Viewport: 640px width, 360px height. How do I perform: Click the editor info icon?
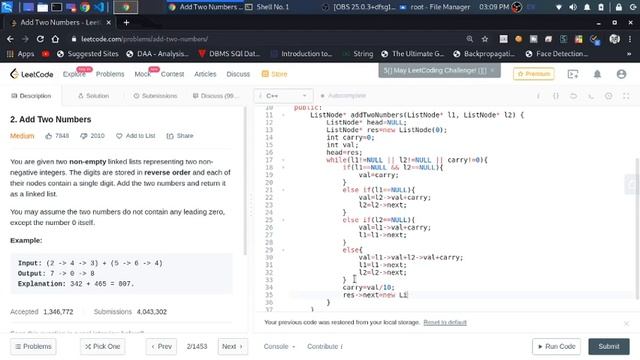pos(538,96)
